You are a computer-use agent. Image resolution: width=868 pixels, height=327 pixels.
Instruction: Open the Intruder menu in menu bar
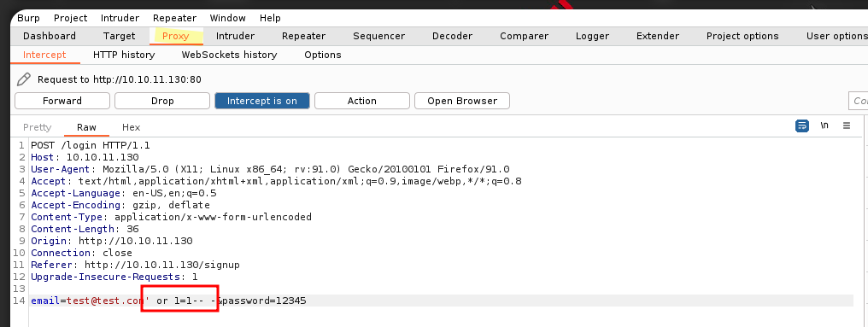[x=120, y=18]
